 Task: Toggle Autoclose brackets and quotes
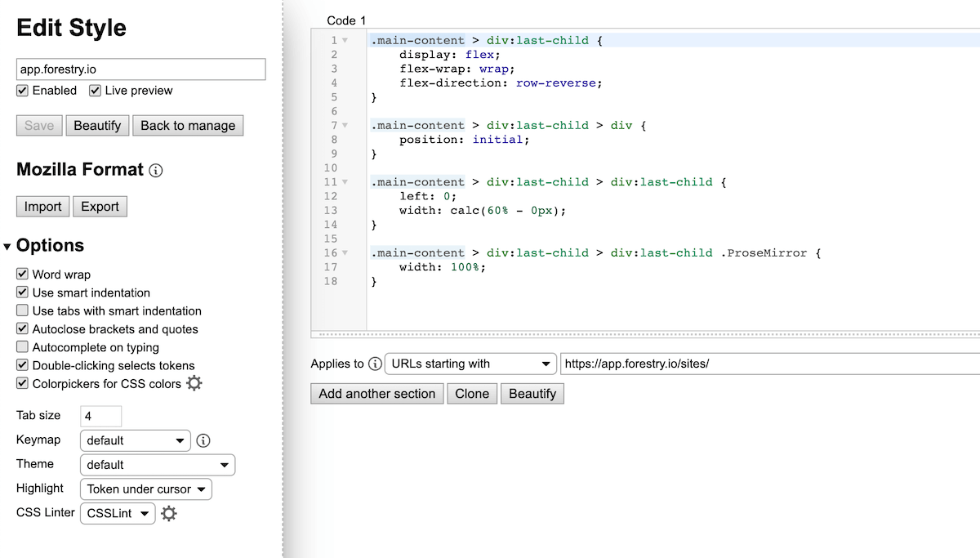click(22, 329)
